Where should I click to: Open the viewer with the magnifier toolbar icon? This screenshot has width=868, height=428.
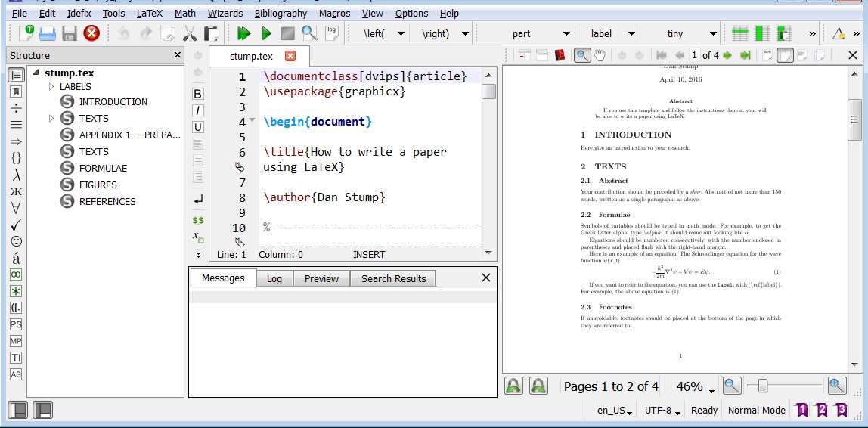coord(309,33)
